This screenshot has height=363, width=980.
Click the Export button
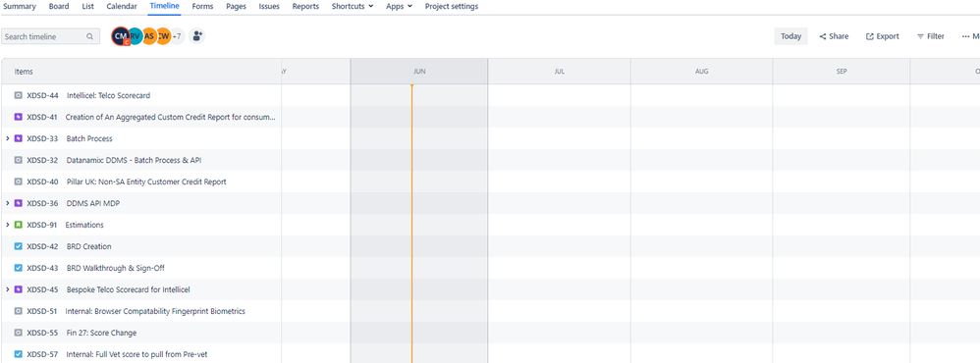click(883, 36)
